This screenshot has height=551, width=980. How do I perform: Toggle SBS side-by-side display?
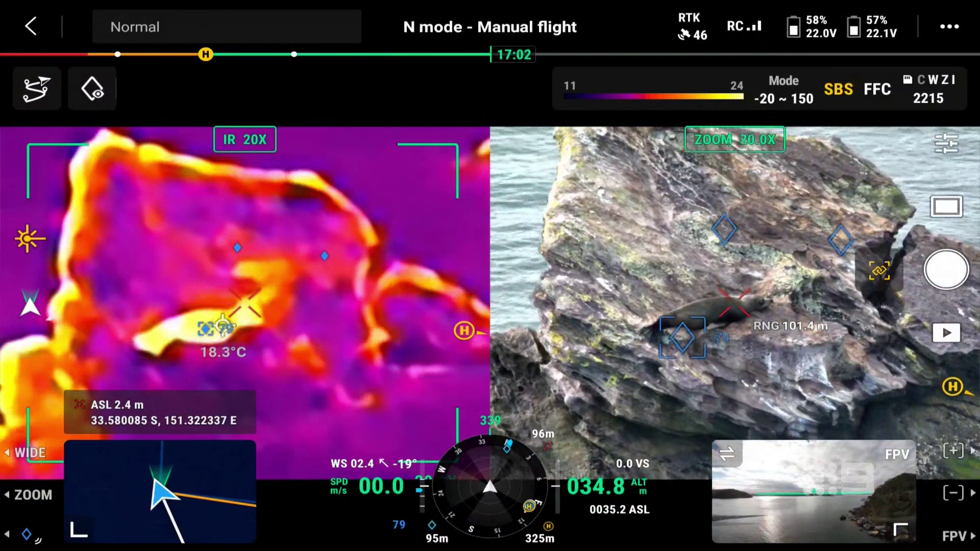(838, 89)
